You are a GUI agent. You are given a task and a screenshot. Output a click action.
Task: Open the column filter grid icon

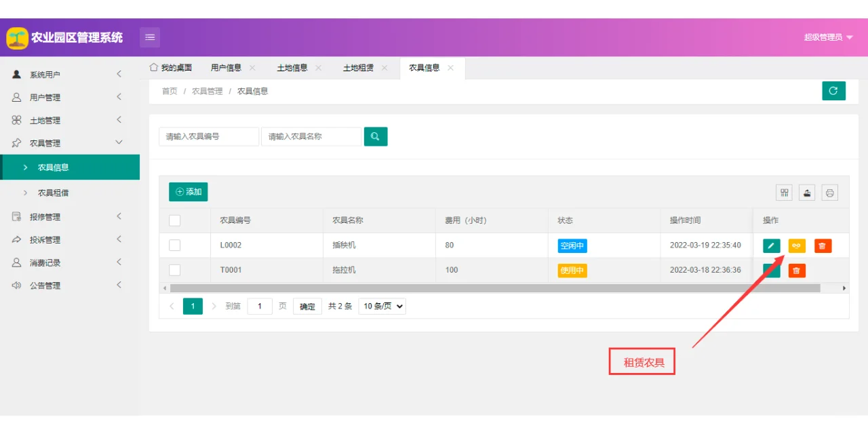(785, 193)
